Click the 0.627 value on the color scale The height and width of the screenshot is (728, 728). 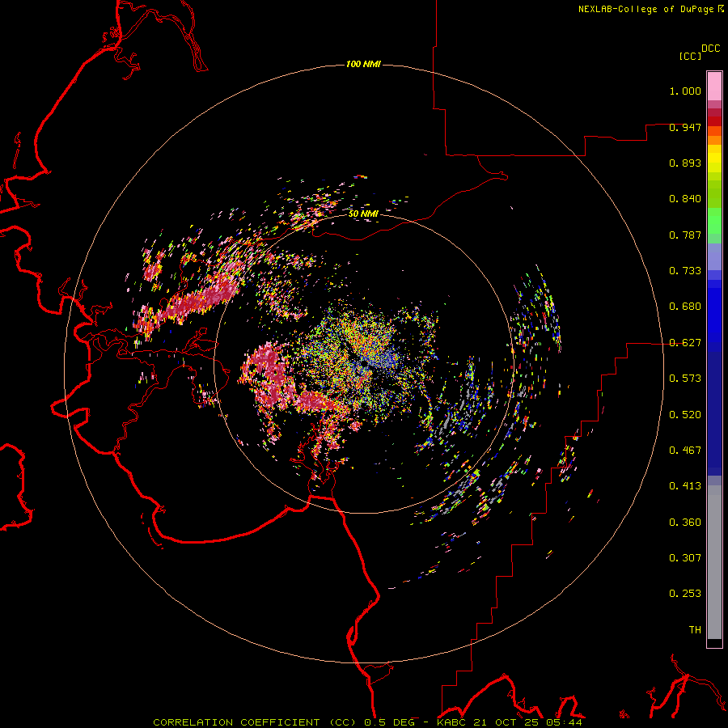685,343
